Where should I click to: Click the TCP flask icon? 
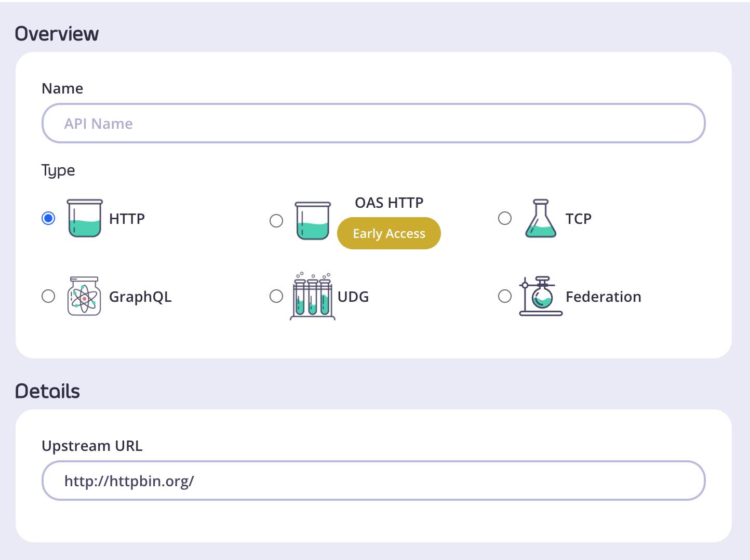point(541,218)
